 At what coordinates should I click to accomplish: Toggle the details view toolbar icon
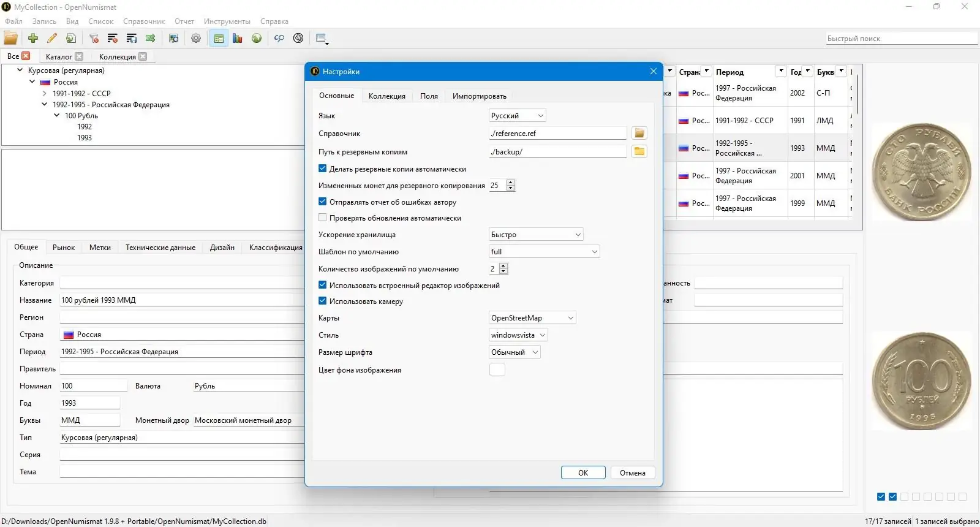tap(219, 38)
